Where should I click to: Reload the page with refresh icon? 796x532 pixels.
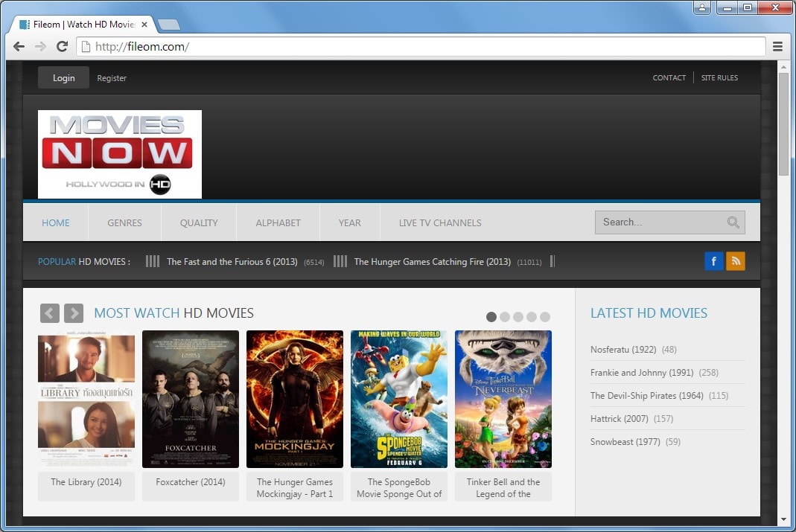[62, 47]
